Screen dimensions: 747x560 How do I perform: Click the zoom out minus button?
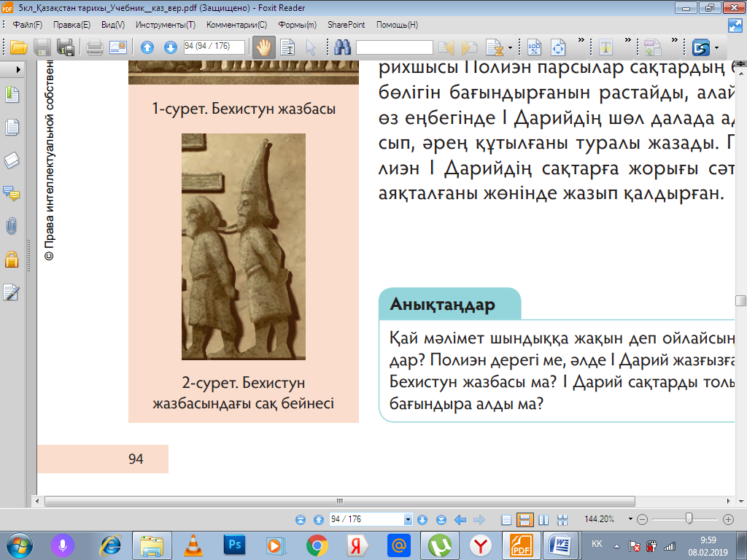pos(642,519)
